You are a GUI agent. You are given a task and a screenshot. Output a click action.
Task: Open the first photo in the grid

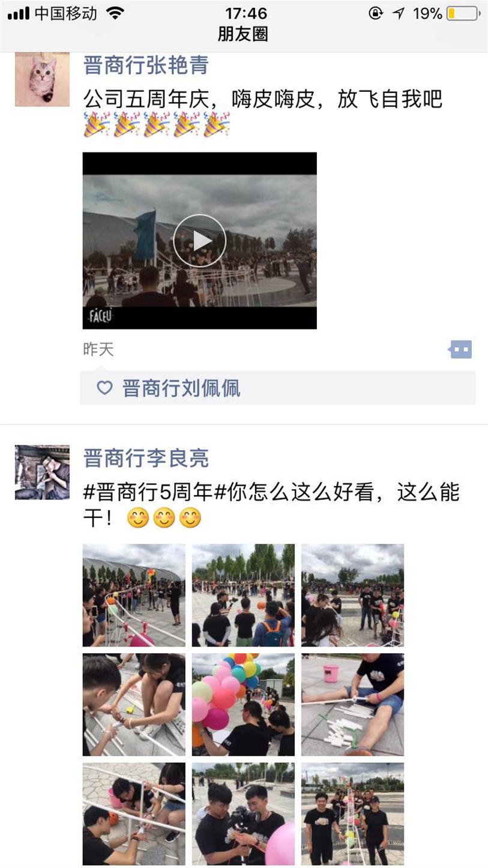(x=134, y=595)
